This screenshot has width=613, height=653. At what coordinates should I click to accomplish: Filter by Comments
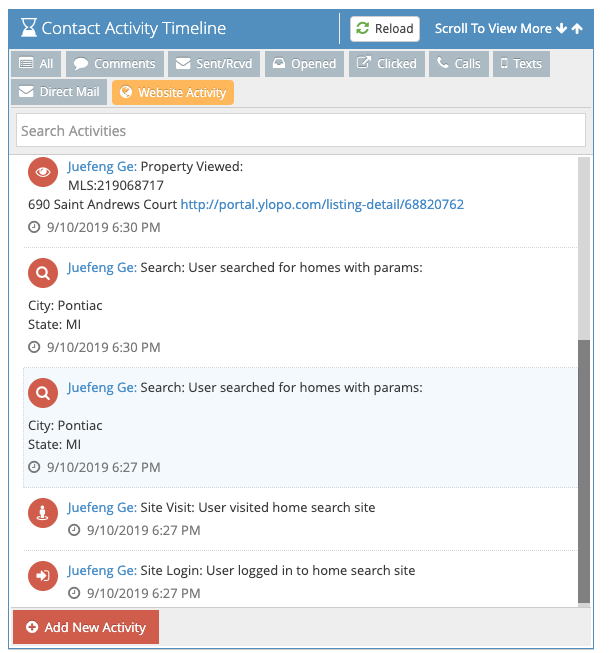point(114,64)
